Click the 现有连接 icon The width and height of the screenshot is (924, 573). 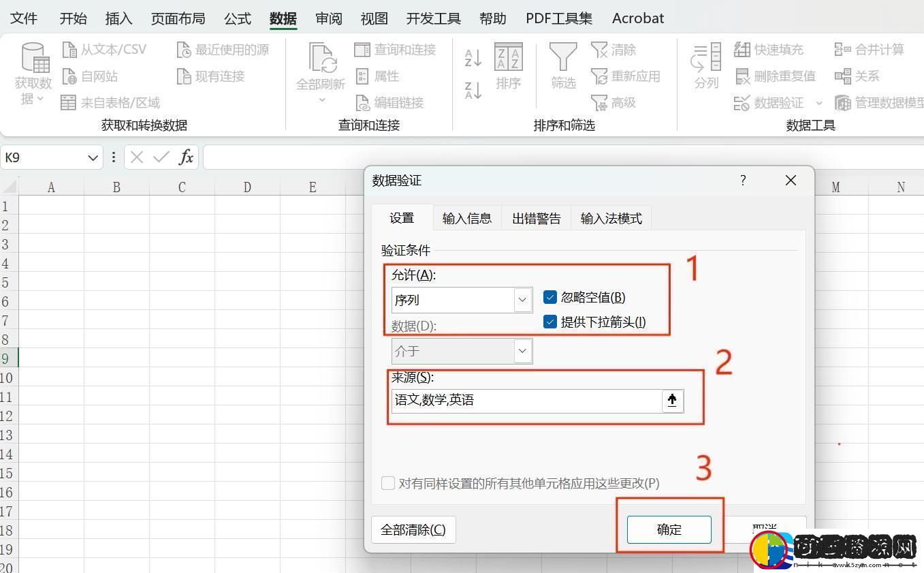(x=184, y=76)
